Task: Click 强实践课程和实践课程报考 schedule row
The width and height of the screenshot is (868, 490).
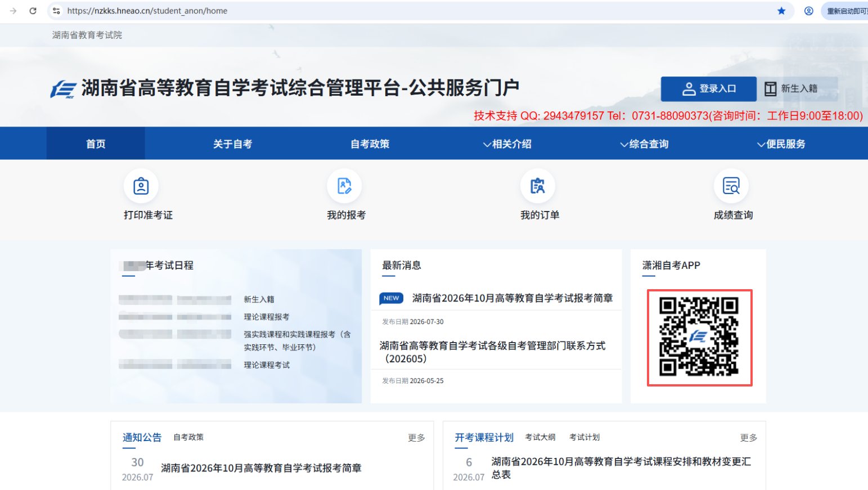Action: (x=297, y=341)
